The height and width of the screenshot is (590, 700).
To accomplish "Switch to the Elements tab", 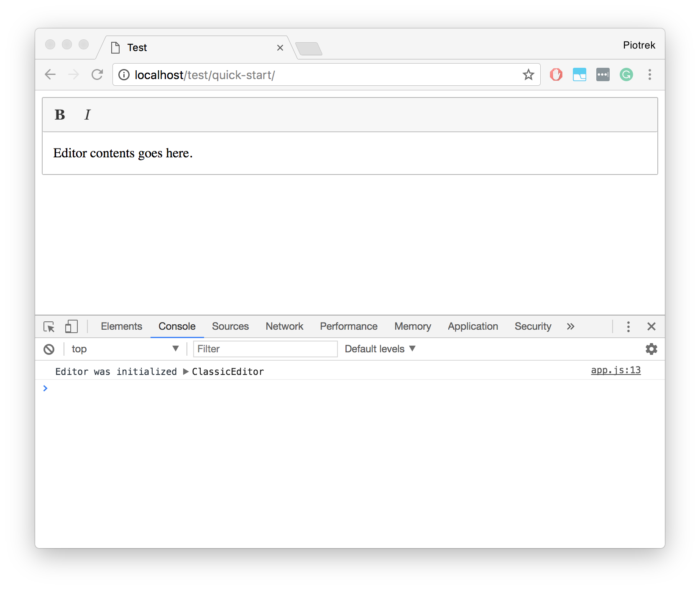I will 121,327.
